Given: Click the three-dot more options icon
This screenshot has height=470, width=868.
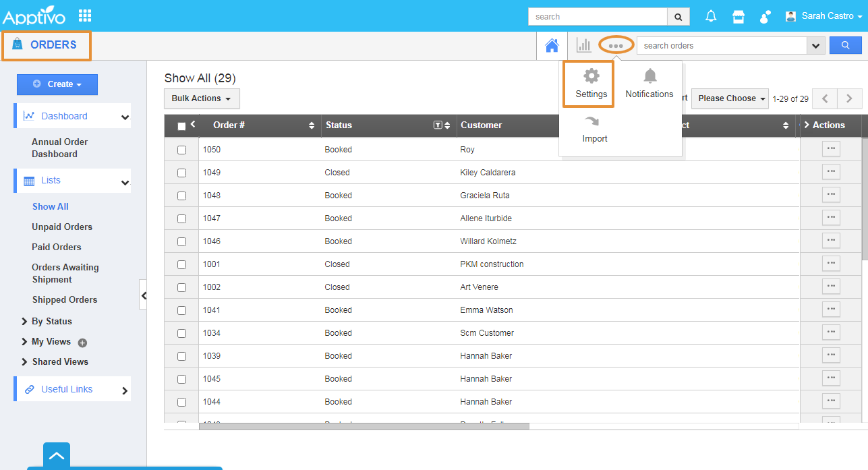Looking at the screenshot, I should click(616, 46).
